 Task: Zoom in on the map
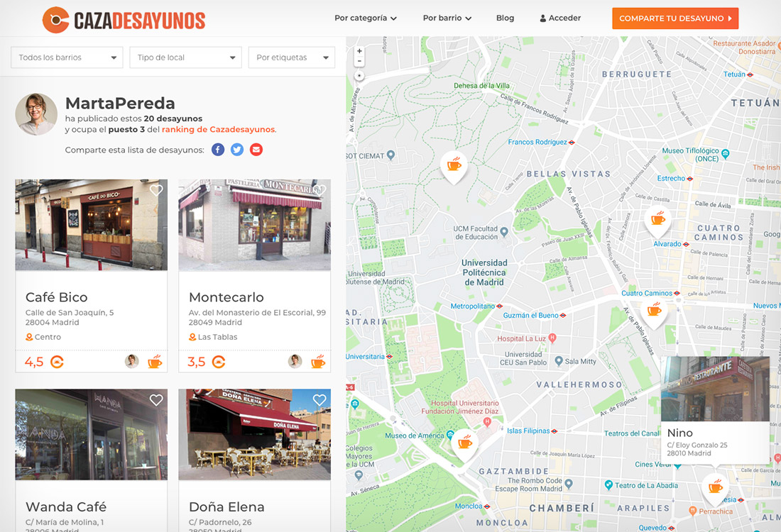[x=359, y=51]
